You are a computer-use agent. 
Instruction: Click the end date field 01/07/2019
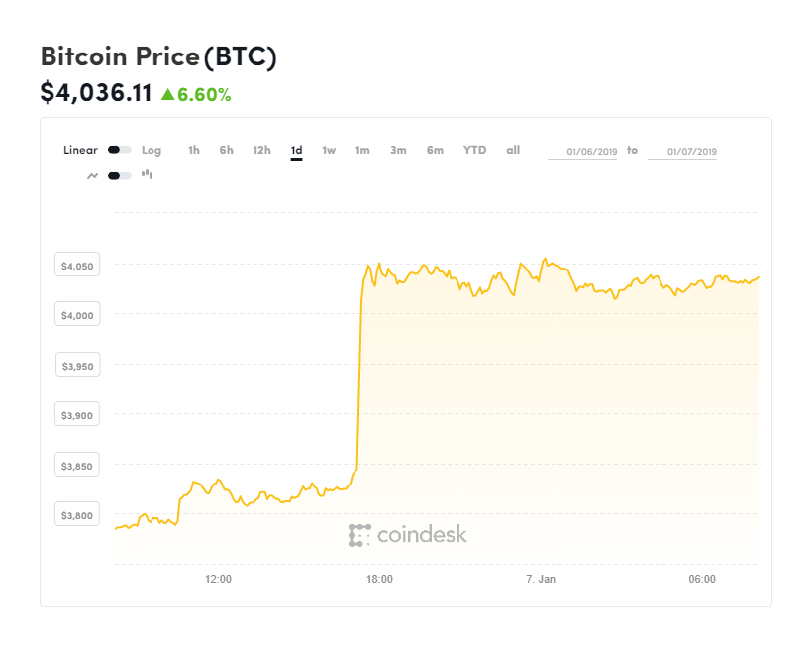[683, 152]
